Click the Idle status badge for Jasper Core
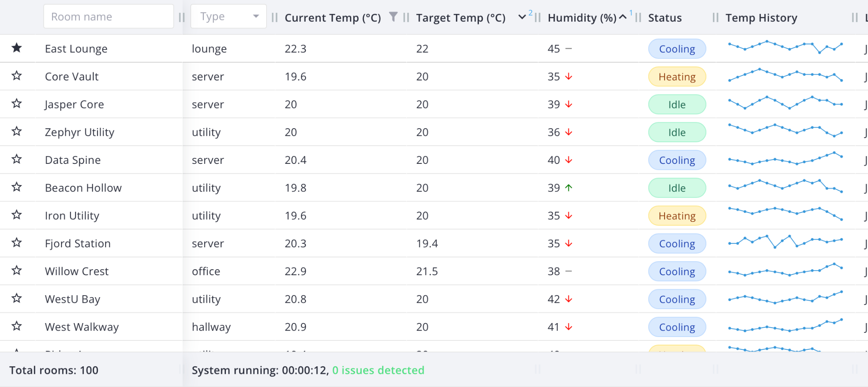868x387 pixels. click(676, 104)
